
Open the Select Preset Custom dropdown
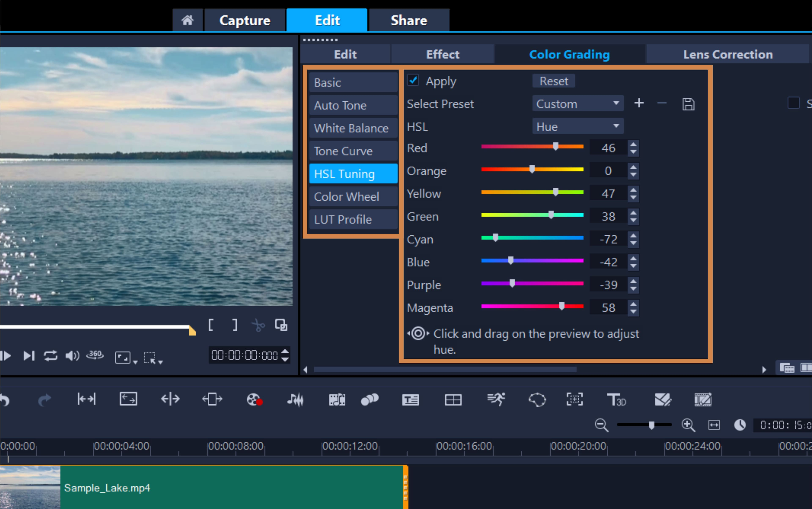[x=577, y=104]
